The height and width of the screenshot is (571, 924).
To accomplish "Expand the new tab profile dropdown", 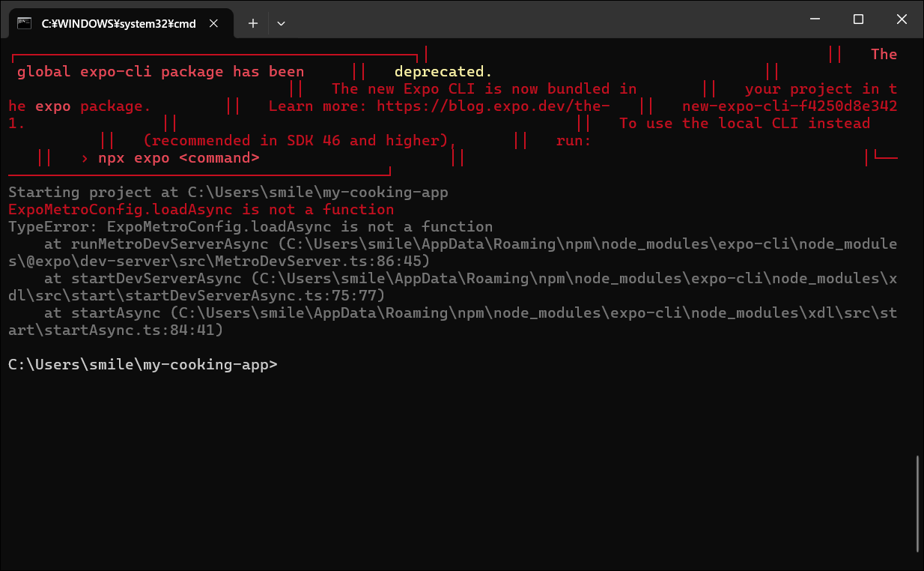I will (281, 23).
